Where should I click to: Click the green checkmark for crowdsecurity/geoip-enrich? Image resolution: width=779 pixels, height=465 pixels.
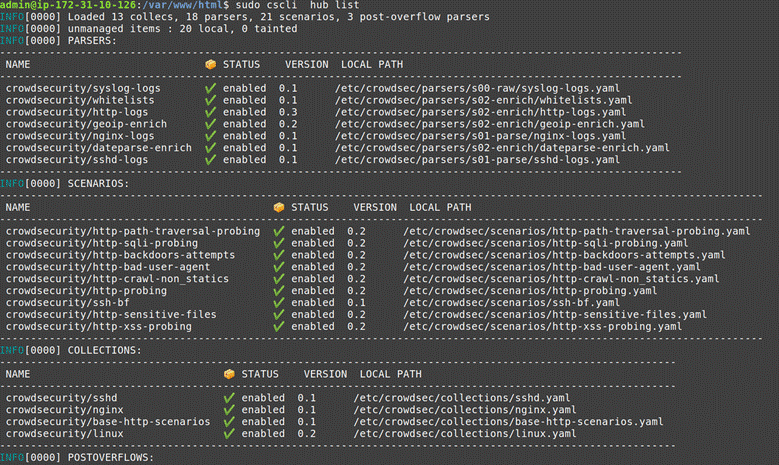click(211, 124)
